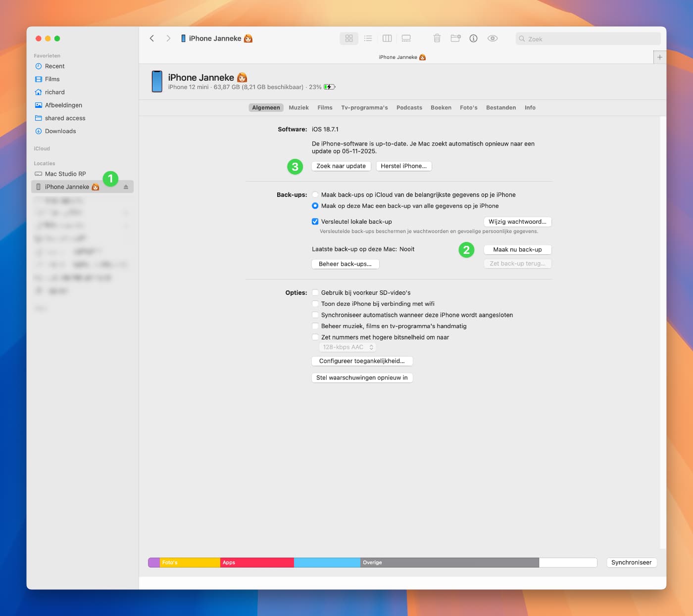Click the new folder toolbar icon
Image resolution: width=693 pixels, height=616 pixels.
[455, 38]
